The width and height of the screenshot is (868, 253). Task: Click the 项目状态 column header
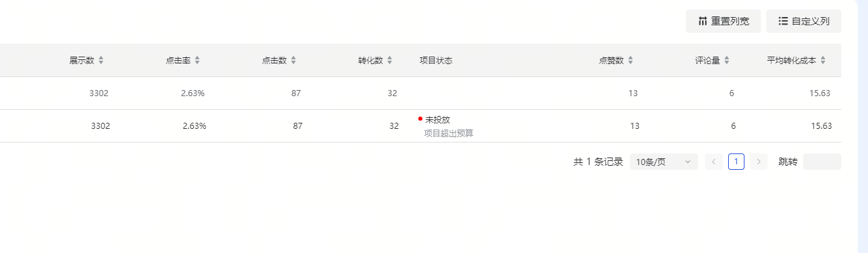coord(436,60)
